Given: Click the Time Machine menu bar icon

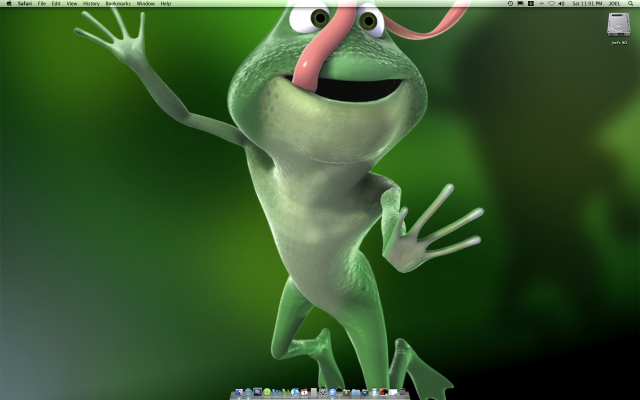Looking at the screenshot, I should click(510, 3).
